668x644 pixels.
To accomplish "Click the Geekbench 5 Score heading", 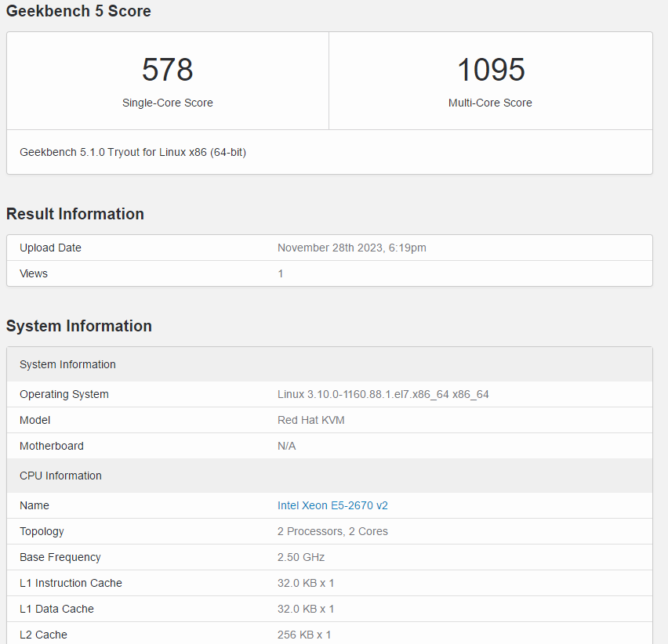I will [x=78, y=11].
